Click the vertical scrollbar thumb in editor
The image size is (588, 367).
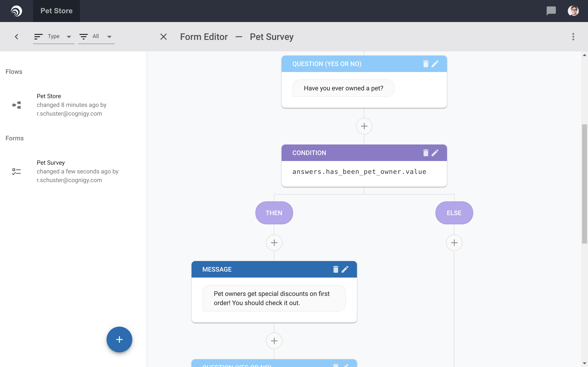click(x=584, y=183)
